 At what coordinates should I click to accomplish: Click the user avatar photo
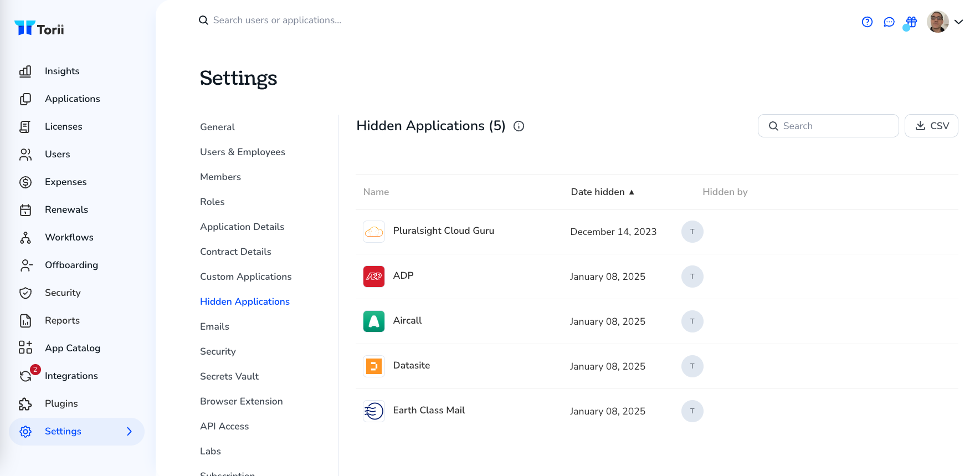pos(938,22)
